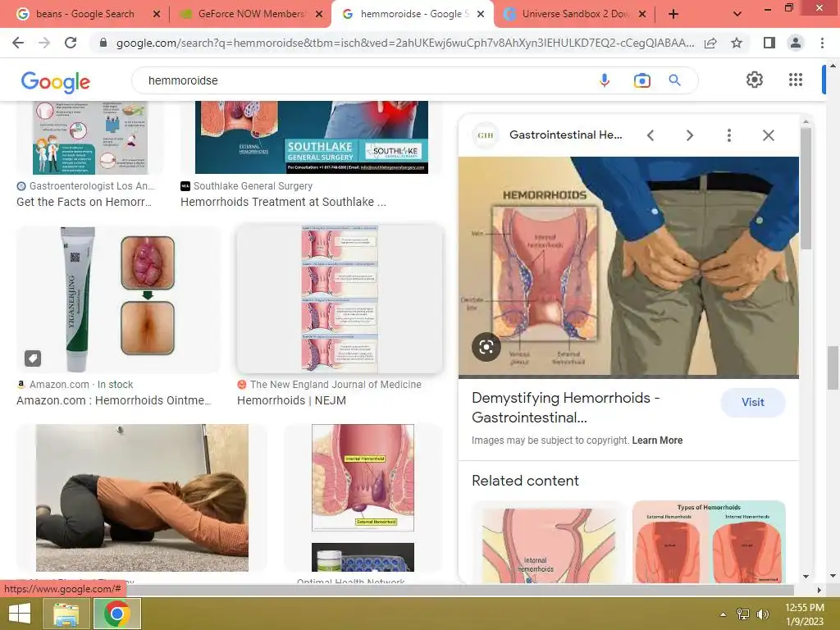Switch to Universe Sandbox 2 tab
Screen dimensions: 840x630
tap(575, 14)
